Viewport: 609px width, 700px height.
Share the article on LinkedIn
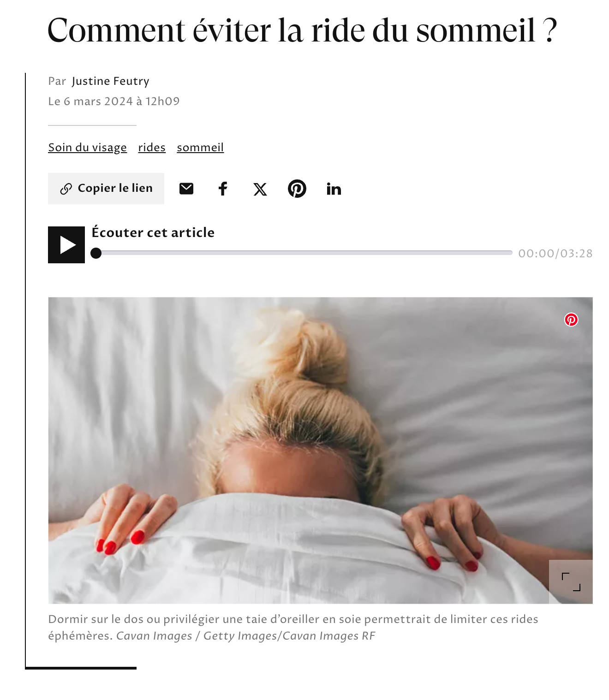coord(334,189)
